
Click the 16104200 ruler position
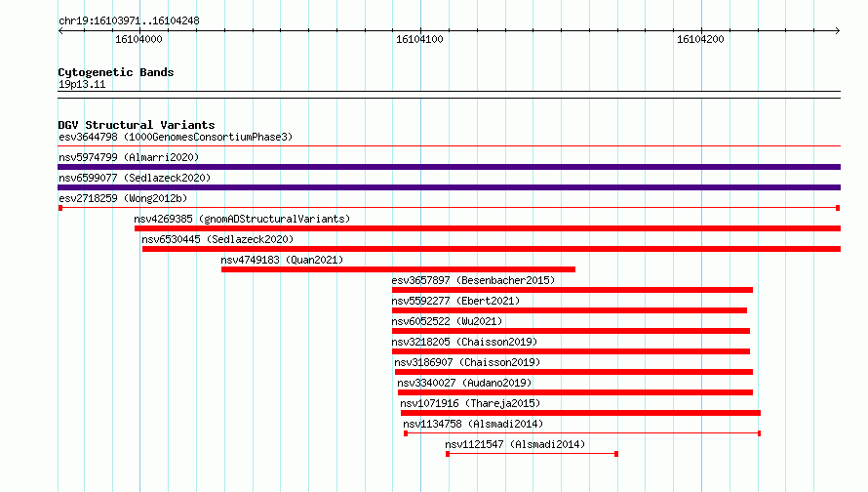pyautogui.click(x=700, y=39)
